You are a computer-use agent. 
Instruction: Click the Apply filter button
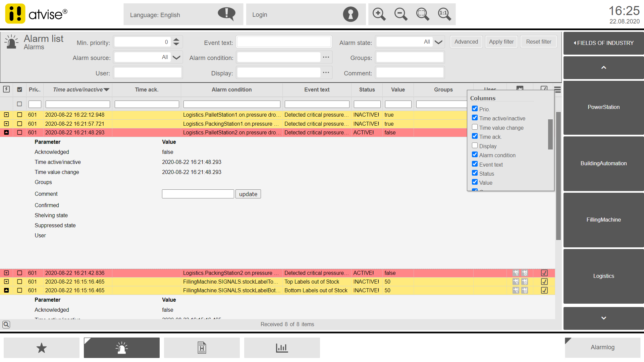point(501,42)
